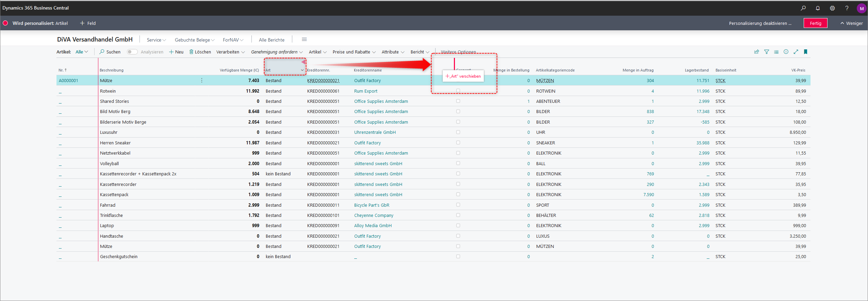
Task: Click the Artikelkategoriencode column header
Action: [555, 70]
